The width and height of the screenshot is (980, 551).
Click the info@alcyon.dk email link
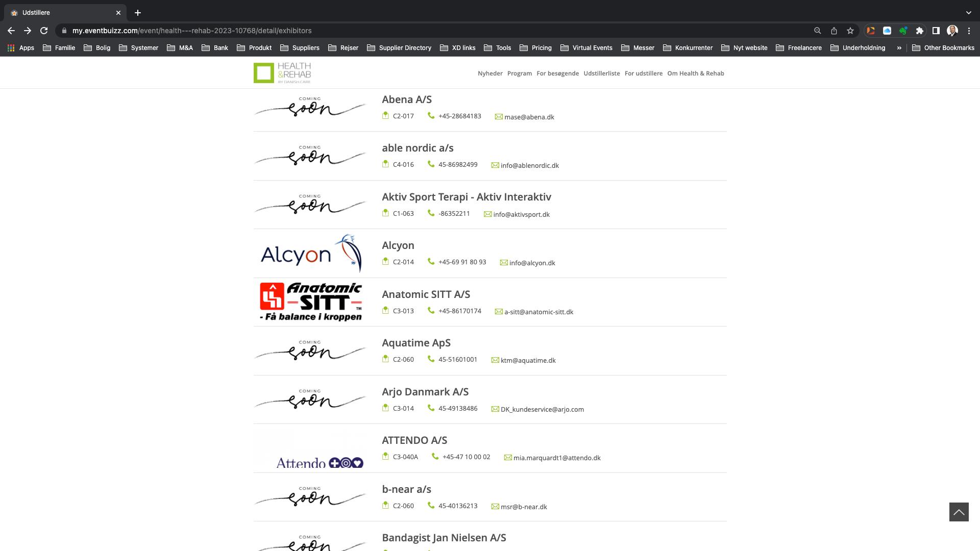[532, 263]
